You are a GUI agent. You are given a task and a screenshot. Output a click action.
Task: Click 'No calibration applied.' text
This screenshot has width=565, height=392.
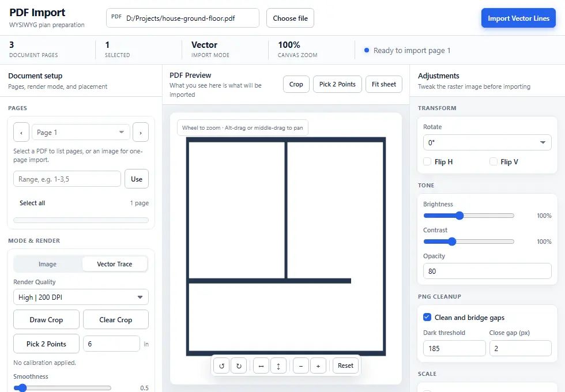[x=45, y=363]
